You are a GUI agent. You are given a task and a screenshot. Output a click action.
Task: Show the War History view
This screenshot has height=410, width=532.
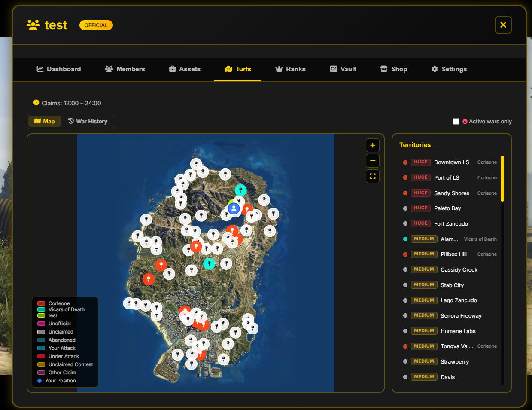coord(88,121)
